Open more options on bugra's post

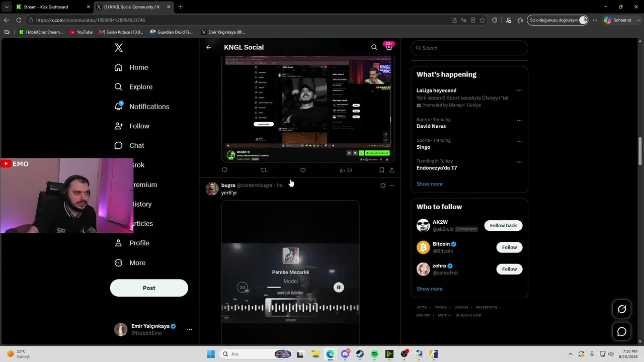(392, 186)
